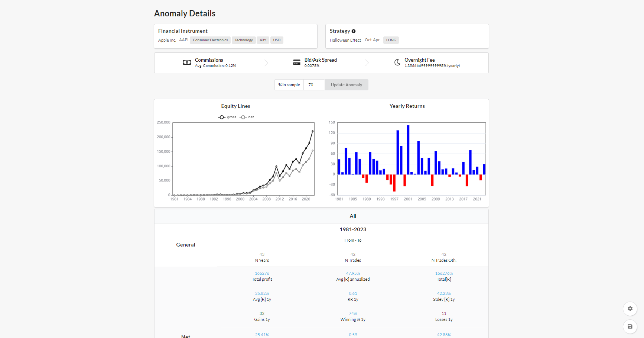Click the Bid/Ask Spread card icon
The width and height of the screenshot is (644, 338).
(x=296, y=62)
